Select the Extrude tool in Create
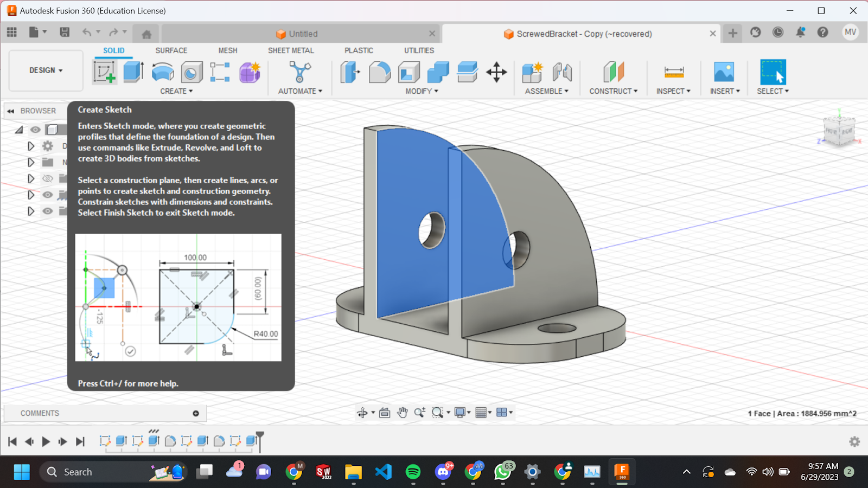868x488 pixels. click(x=133, y=72)
